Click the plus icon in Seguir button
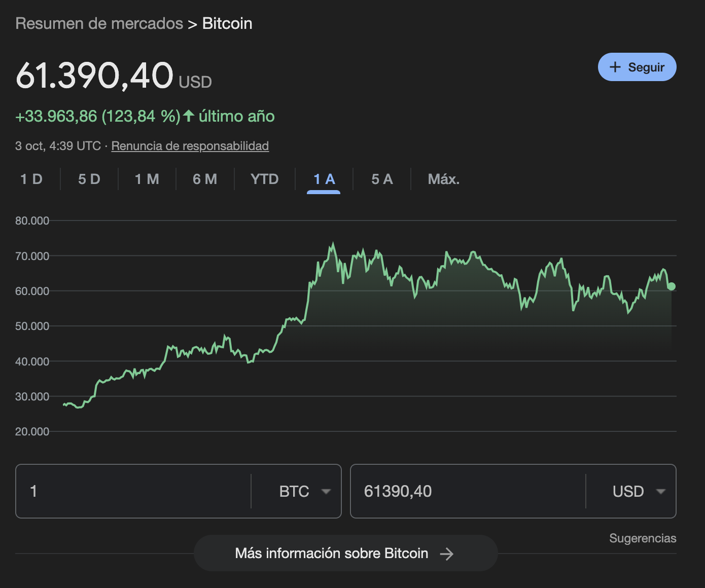The height and width of the screenshot is (588, 705). pos(615,67)
